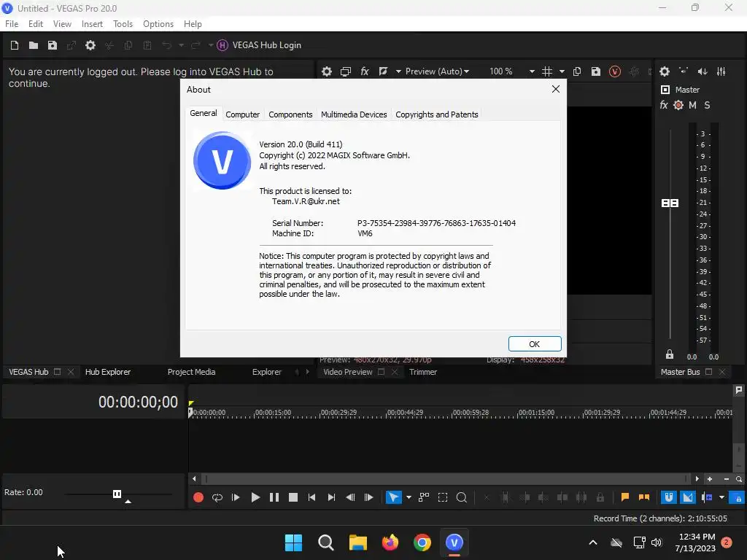Open Video Output FX icon in preview
Image resolution: width=747 pixels, height=560 pixels.
(365, 71)
